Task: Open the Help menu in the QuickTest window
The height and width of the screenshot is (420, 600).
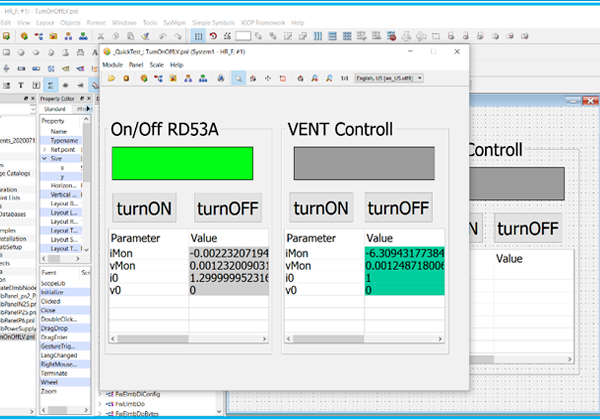Action: tap(176, 65)
